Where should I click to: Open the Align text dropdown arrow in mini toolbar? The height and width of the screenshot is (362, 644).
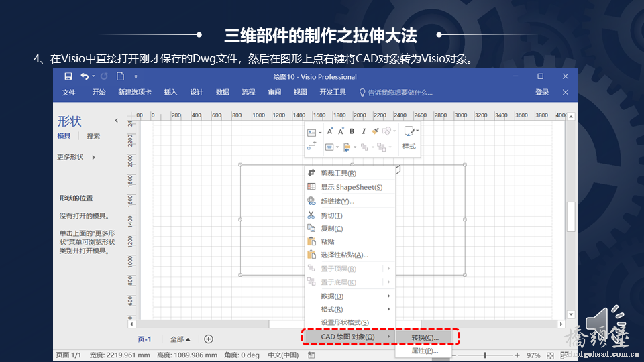coord(337,147)
